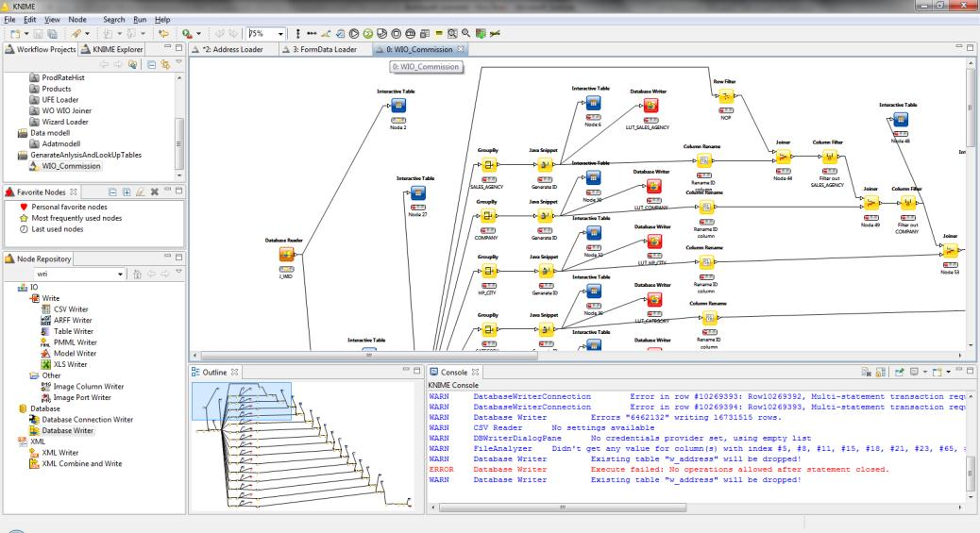Click the Save toolbar icon
The width and height of the screenshot is (980, 533).
38,34
